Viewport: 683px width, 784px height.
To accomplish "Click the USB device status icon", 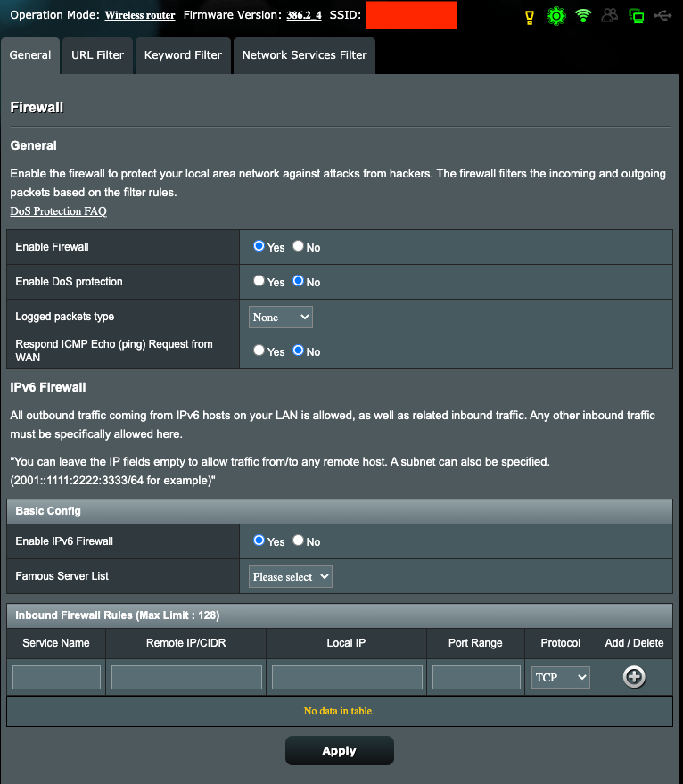I will point(661,16).
